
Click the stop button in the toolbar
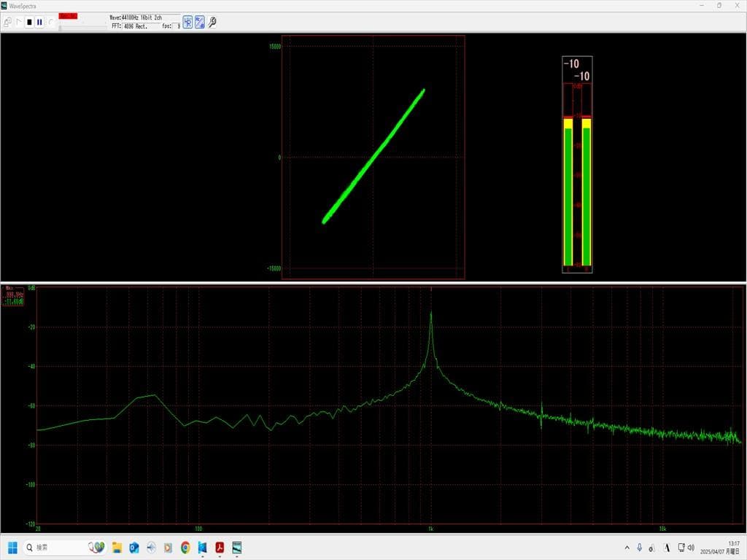point(29,22)
